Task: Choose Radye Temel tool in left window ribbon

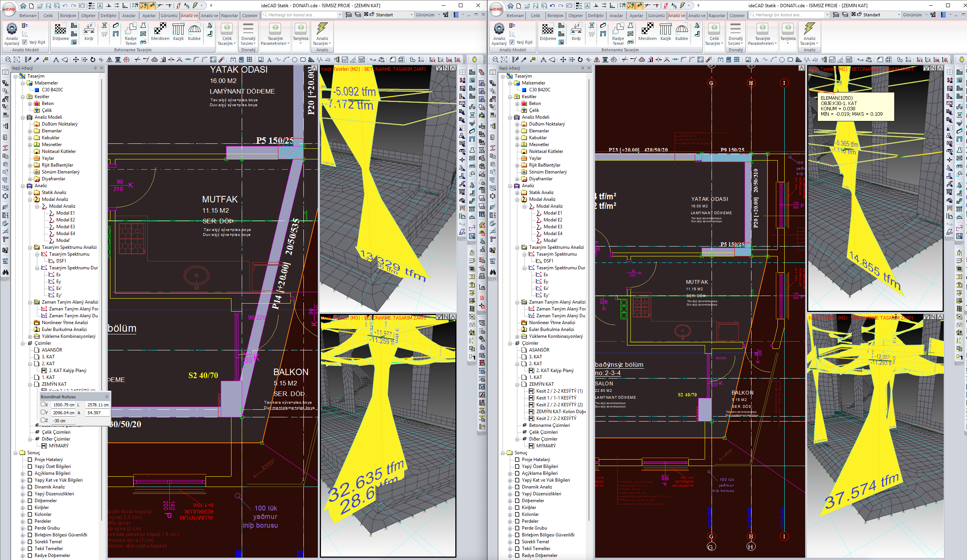Action: pyautogui.click(x=131, y=34)
